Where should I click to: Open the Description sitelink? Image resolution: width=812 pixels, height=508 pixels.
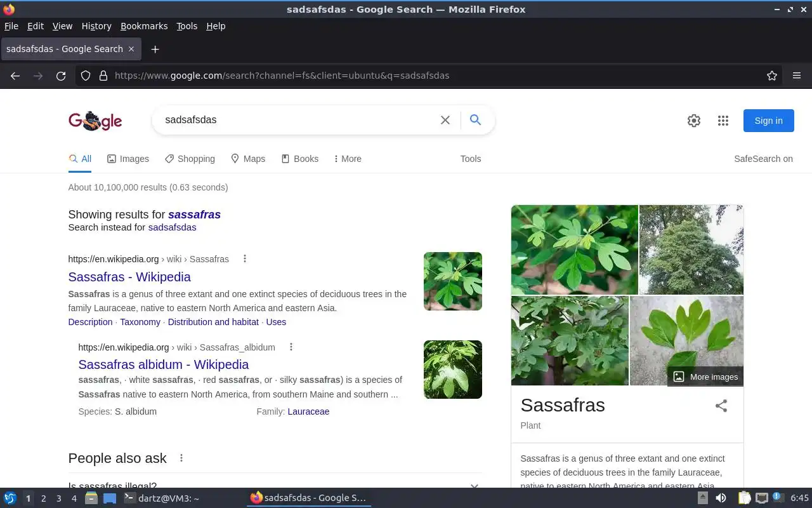click(90, 322)
